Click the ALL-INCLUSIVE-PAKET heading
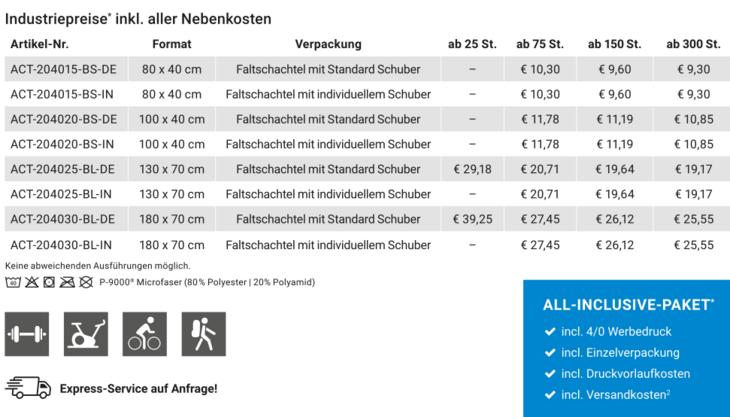730x417 pixels. click(629, 305)
